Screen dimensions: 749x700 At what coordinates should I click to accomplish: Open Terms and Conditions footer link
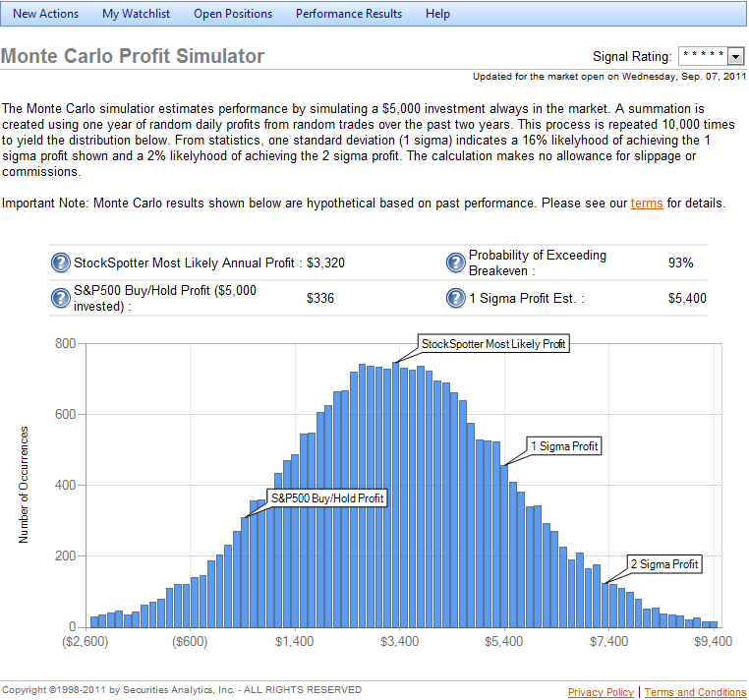tap(695, 692)
